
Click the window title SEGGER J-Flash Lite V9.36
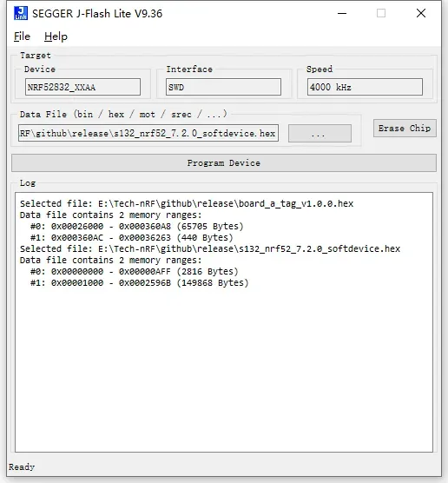click(x=97, y=14)
